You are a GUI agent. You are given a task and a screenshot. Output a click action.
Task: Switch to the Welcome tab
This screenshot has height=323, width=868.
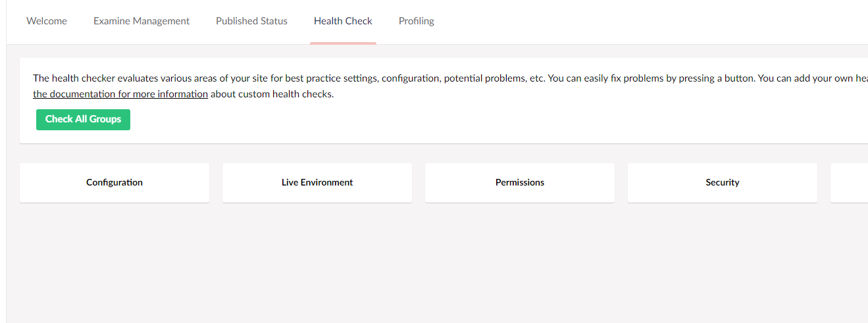pyautogui.click(x=47, y=21)
